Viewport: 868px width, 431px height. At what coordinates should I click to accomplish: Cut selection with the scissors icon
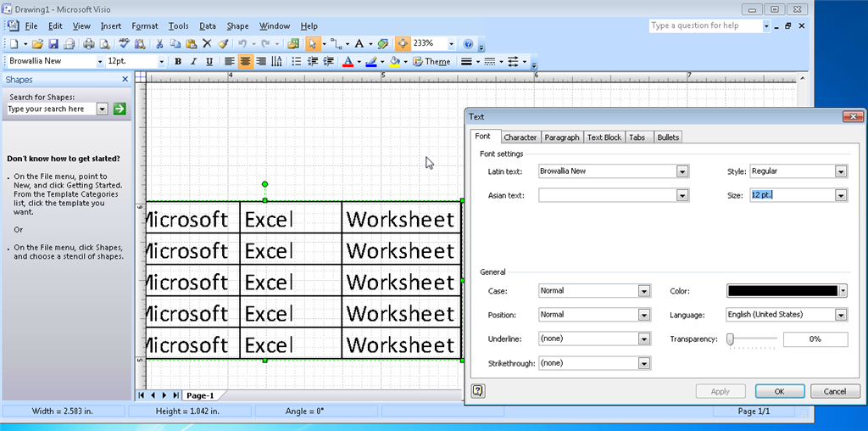(x=159, y=44)
